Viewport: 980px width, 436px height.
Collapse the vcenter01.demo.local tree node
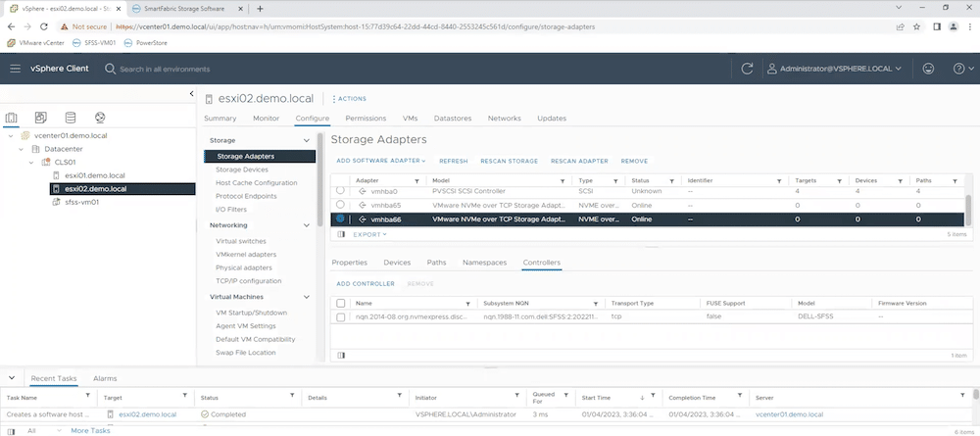click(x=11, y=135)
